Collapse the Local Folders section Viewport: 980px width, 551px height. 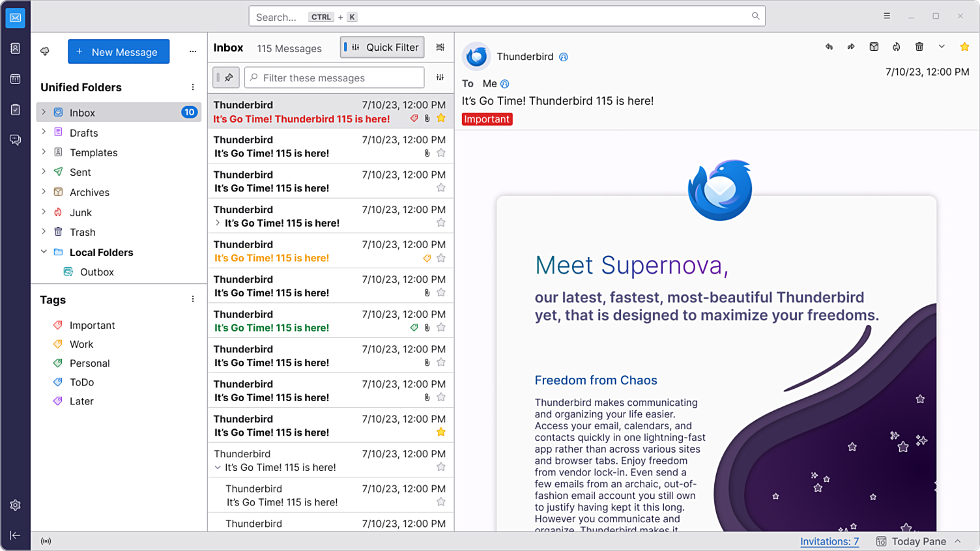coord(44,252)
